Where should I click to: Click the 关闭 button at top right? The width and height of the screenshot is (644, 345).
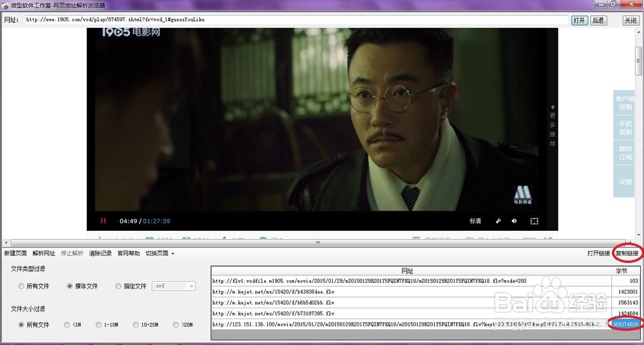tap(631, 20)
